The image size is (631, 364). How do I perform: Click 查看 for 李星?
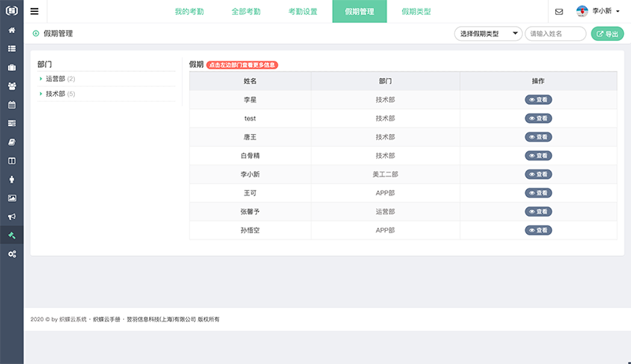tap(538, 99)
